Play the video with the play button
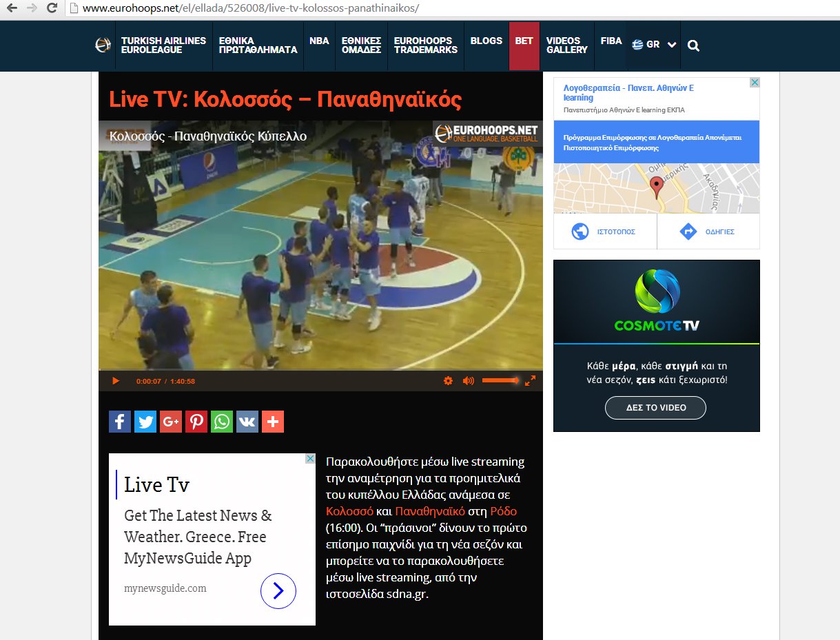Image resolution: width=840 pixels, height=640 pixels. [116, 381]
